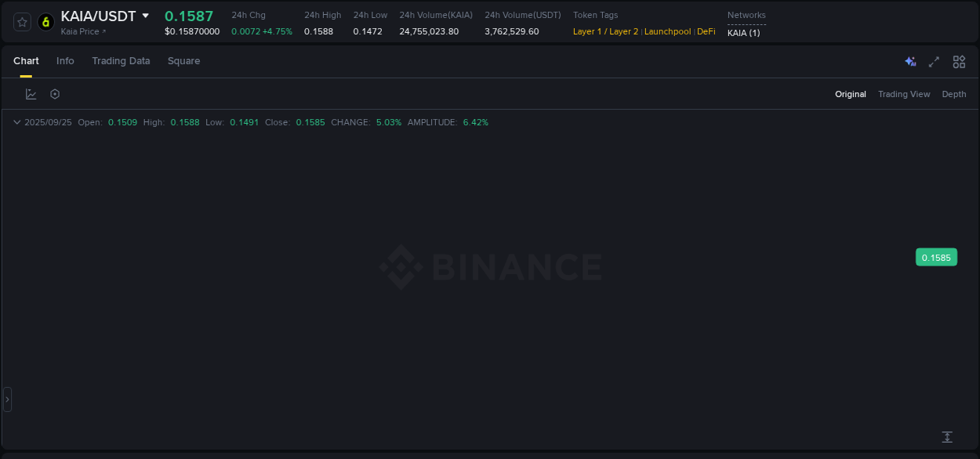Switch to the Depth view
This screenshot has width=980, height=459.
pyautogui.click(x=953, y=94)
